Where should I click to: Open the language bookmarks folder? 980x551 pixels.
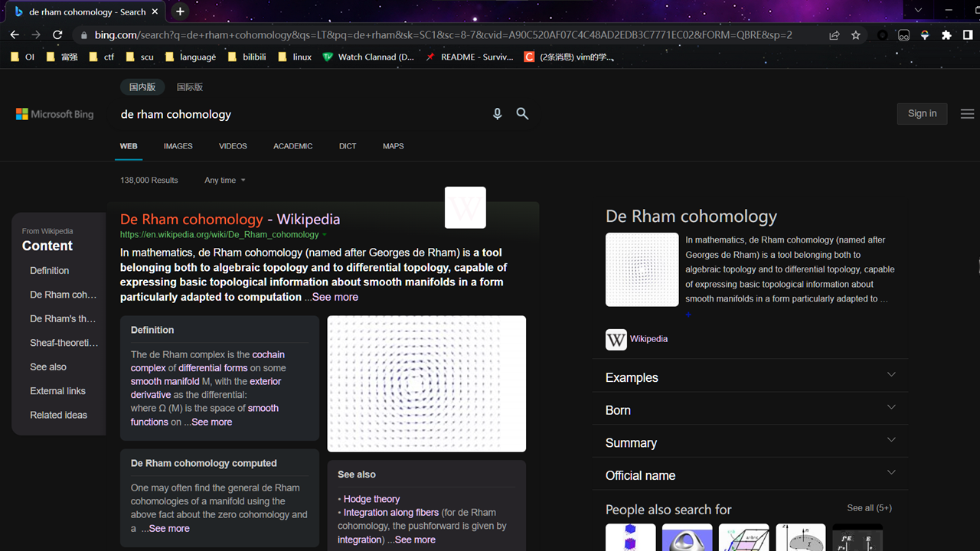click(x=190, y=57)
